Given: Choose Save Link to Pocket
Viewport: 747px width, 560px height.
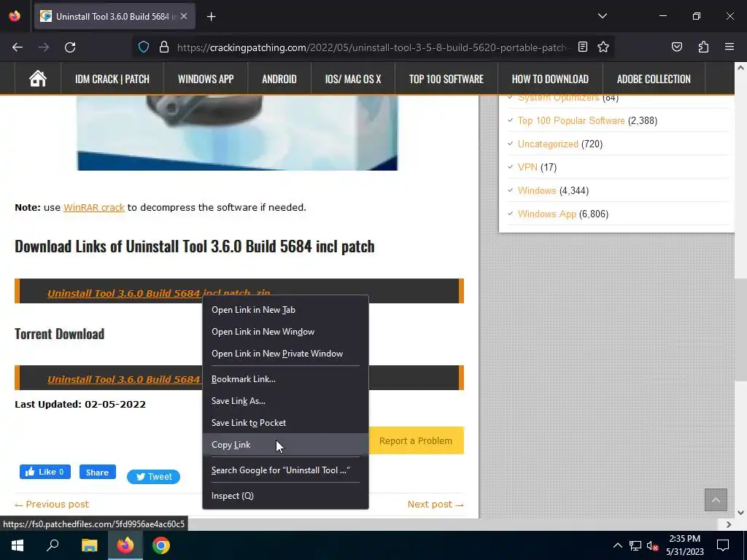Looking at the screenshot, I should (285, 424).
